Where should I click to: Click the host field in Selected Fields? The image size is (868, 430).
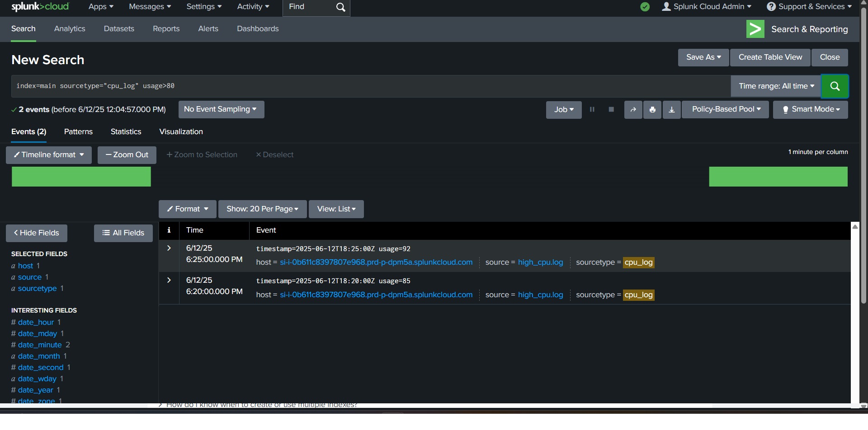pyautogui.click(x=25, y=266)
